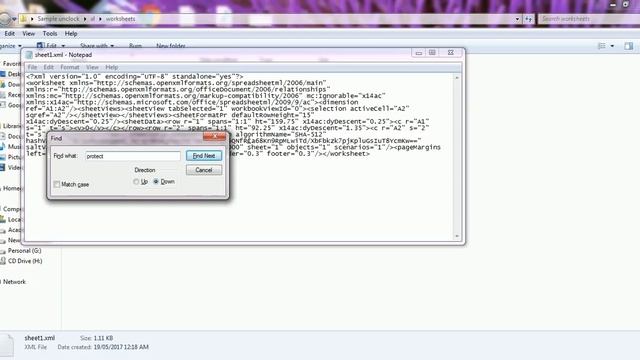Open Notepad View menu

click(92, 67)
